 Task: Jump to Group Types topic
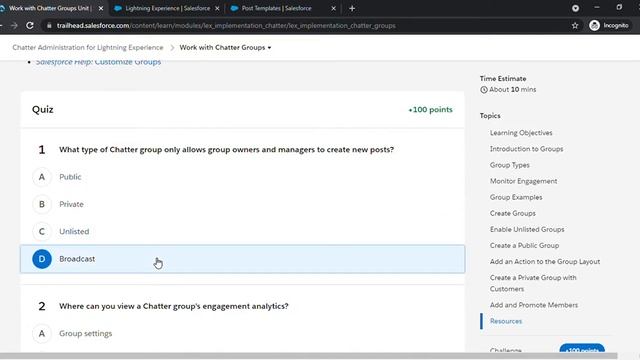(x=510, y=165)
